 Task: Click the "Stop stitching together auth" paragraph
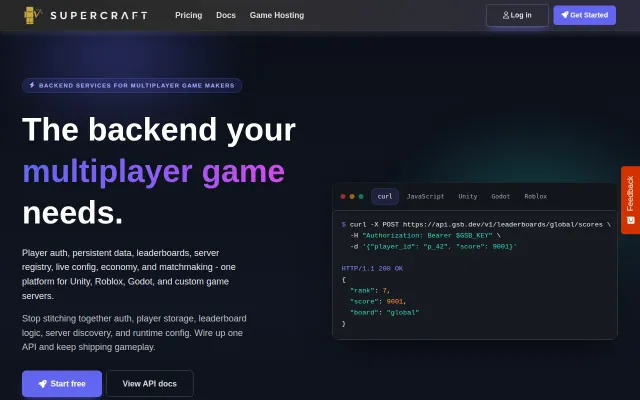pyautogui.click(x=134, y=333)
